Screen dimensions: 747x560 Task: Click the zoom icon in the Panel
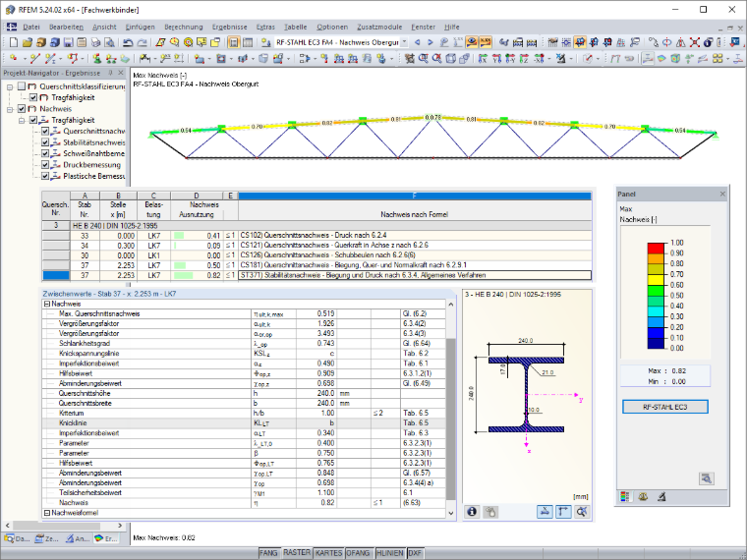point(707,478)
